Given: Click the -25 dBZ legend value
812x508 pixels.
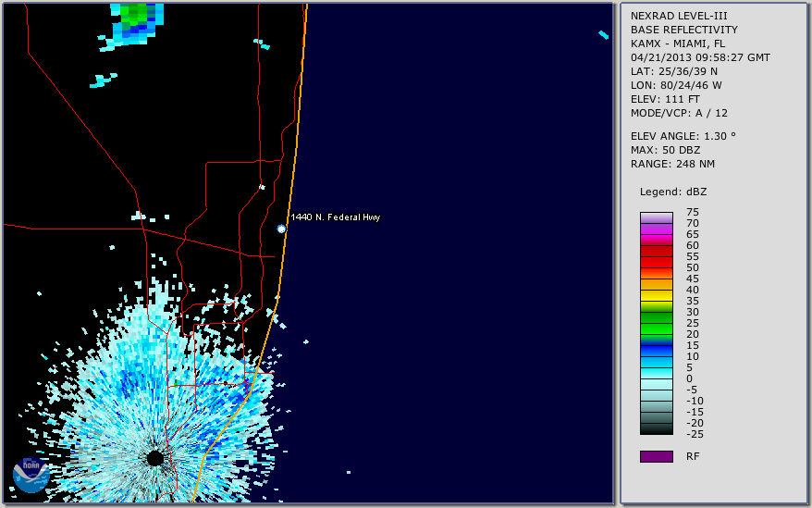Looking at the screenshot, I should (x=695, y=434).
